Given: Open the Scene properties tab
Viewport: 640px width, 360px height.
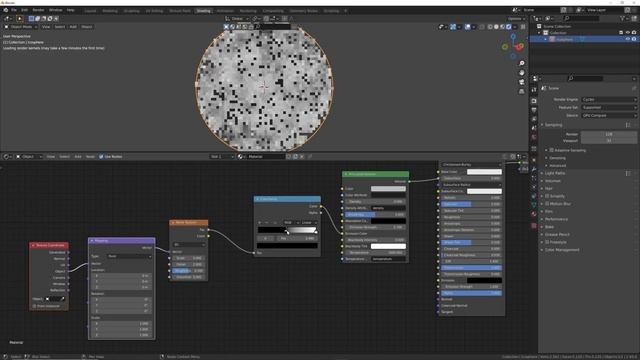Looking at the screenshot, I should (x=534, y=128).
